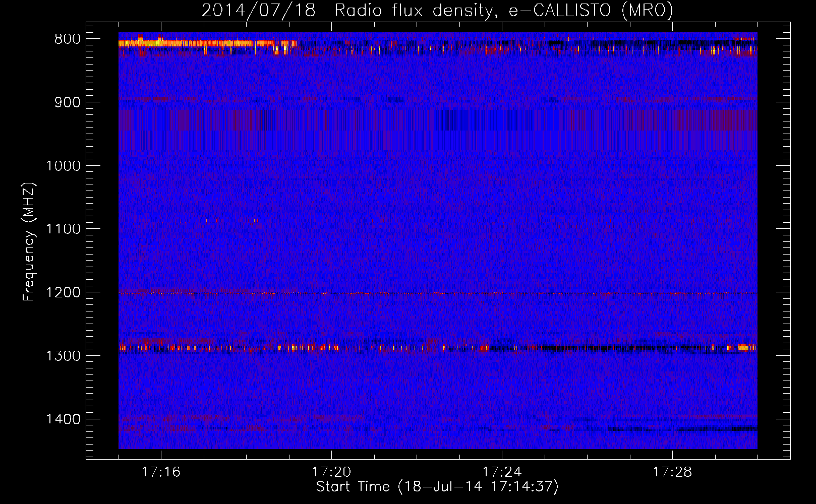This screenshot has width=816, height=504.
Task: Select the 1300 frequency tick label
Action: click(x=64, y=356)
